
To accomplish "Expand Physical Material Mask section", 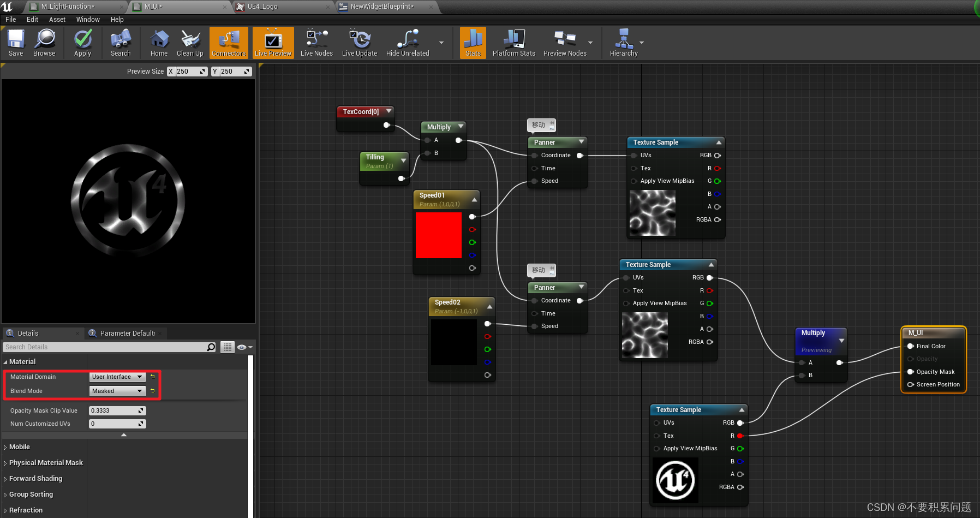I will (5, 463).
